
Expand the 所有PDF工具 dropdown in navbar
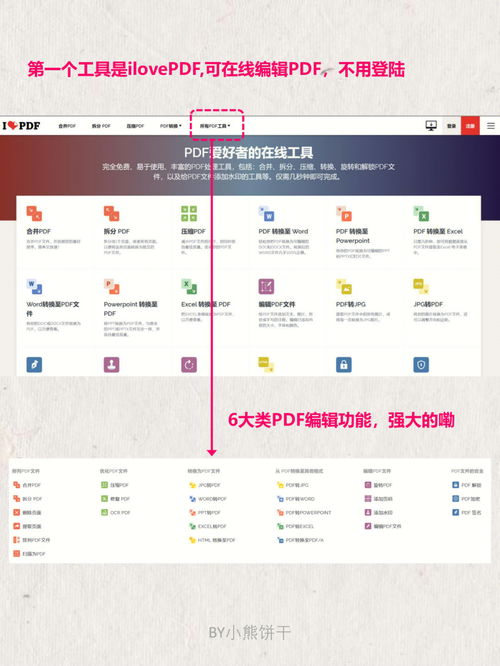[215, 126]
